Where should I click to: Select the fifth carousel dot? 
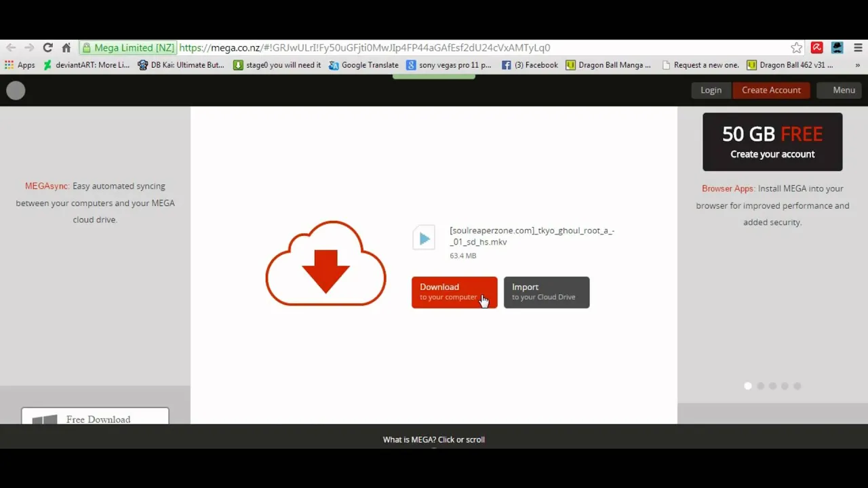[797, 386]
